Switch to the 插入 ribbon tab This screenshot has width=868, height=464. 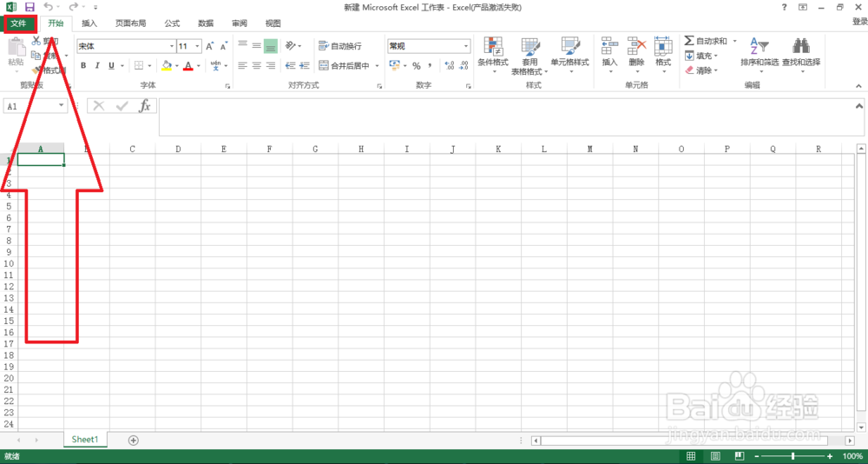89,23
